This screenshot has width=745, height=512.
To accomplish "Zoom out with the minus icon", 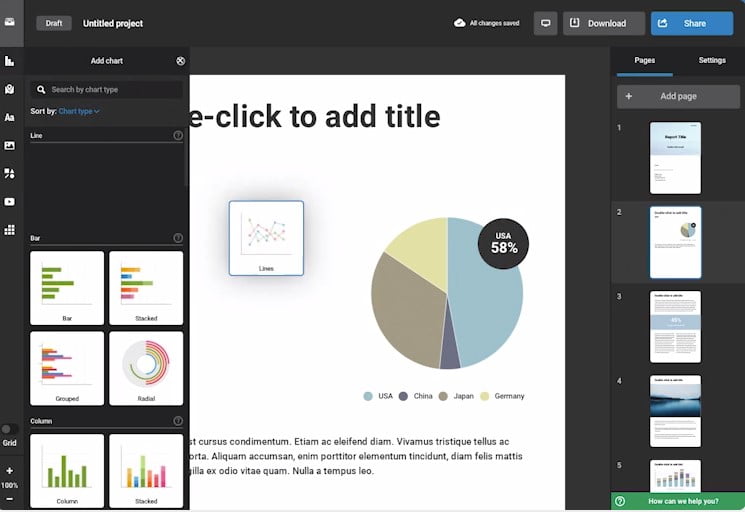I will pos(10,499).
